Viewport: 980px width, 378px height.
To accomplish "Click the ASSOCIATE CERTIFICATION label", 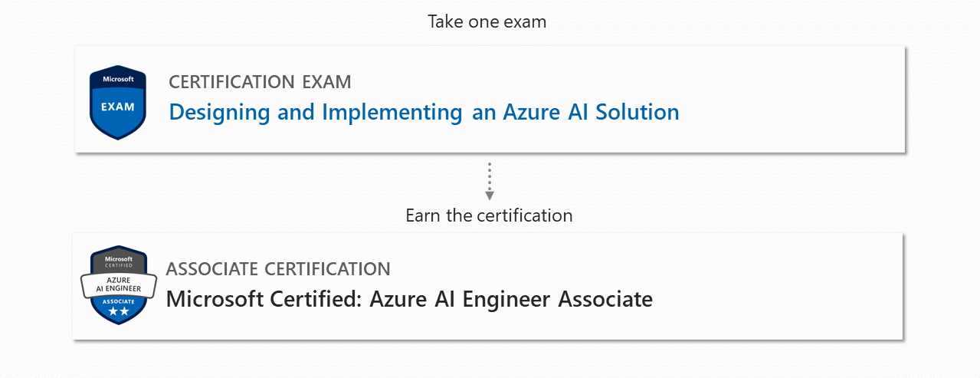I will (x=278, y=269).
